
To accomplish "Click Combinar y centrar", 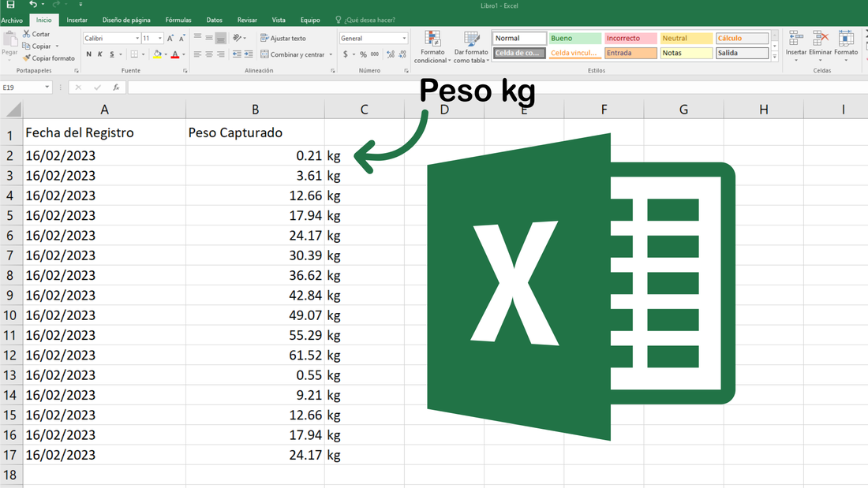I will tap(292, 54).
